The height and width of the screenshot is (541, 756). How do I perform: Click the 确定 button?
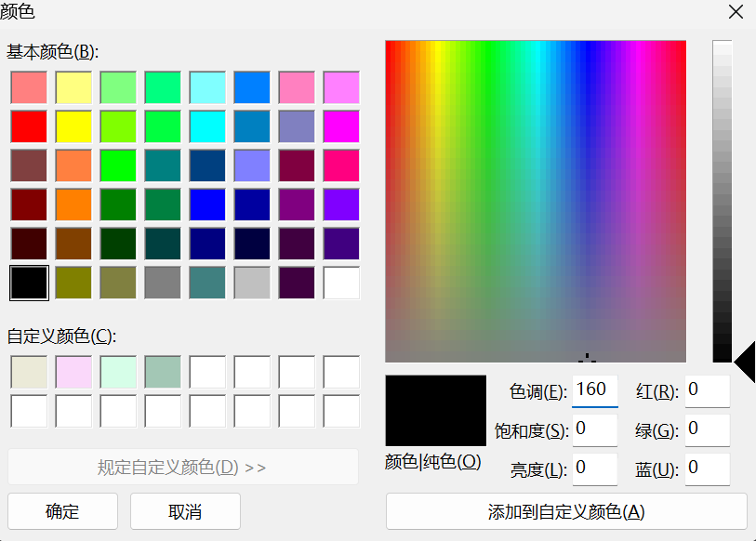click(x=62, y=511)
